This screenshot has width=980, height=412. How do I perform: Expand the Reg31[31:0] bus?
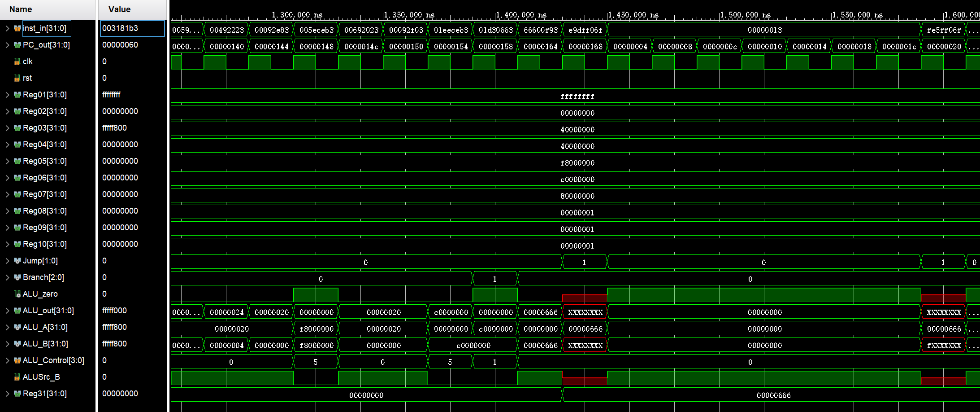[x=7, y=394]
